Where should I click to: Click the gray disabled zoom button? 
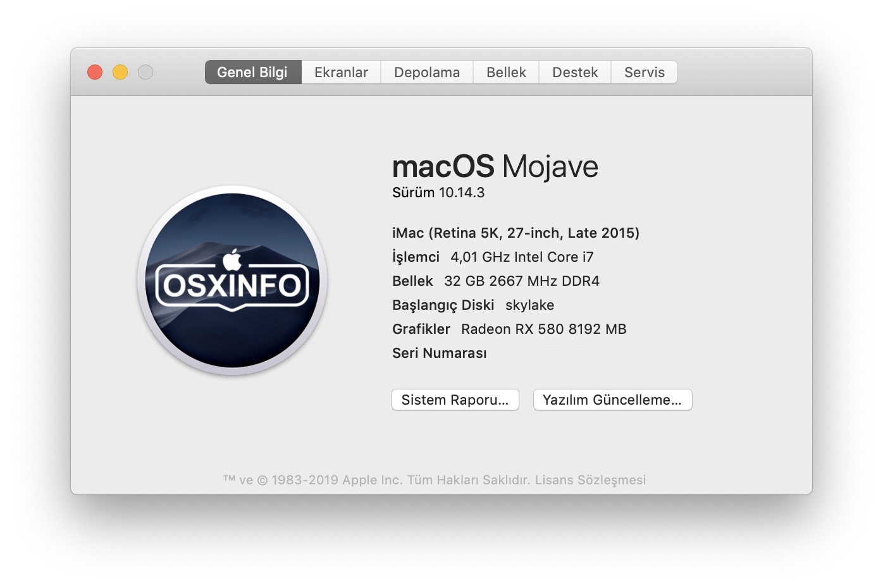tap(145, 72)
